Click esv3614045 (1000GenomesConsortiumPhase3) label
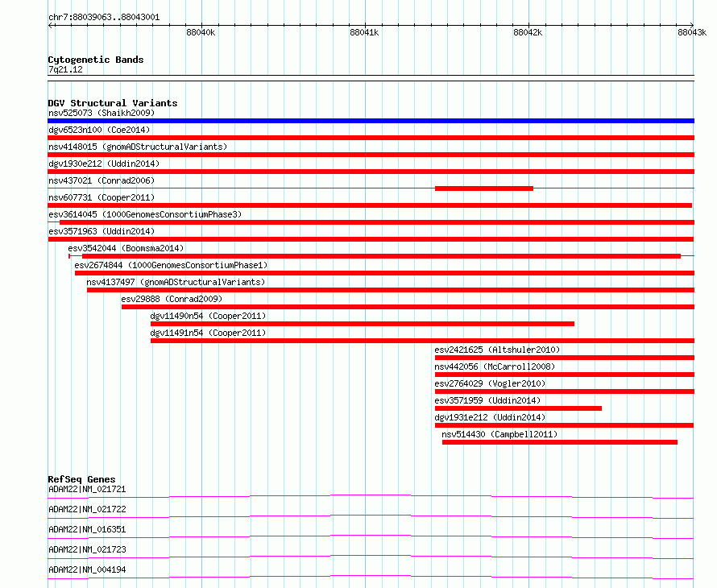This screenshot has height=588, width=717. tap(145, 214)
